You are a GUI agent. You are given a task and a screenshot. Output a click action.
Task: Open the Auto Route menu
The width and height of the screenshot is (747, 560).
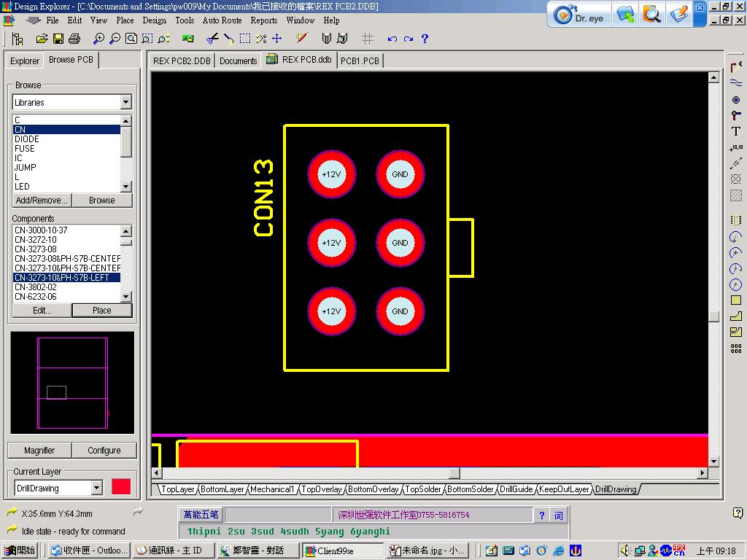tap(222, 20)
